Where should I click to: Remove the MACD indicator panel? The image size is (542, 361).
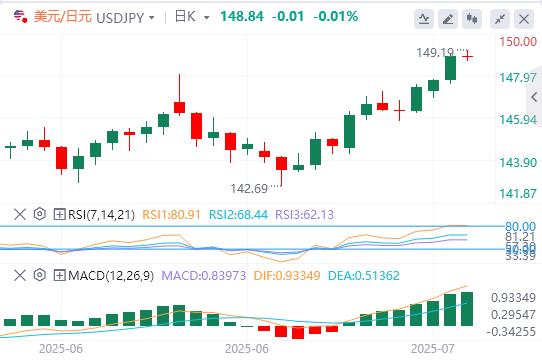[x=20, y=275]
